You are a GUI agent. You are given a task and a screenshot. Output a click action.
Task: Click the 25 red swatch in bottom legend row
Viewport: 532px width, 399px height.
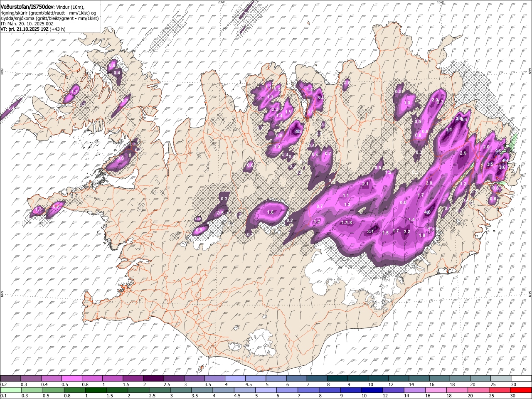[499, 390]
